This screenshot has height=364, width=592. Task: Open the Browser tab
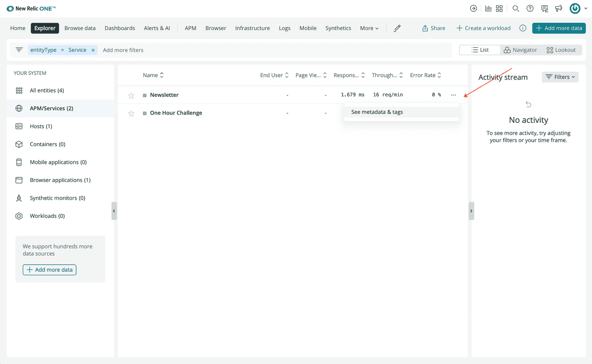click(x=216, y=28)
